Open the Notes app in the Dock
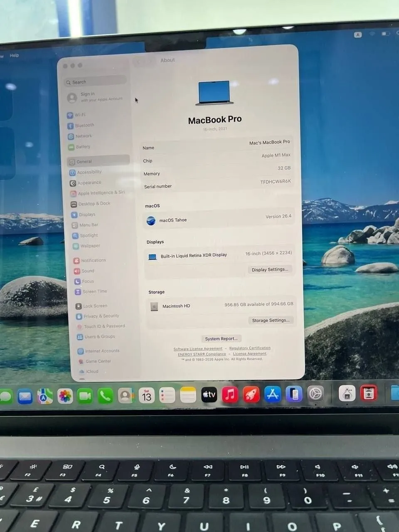Viewport: 399px width, 532px height. [x=188, y=395]
